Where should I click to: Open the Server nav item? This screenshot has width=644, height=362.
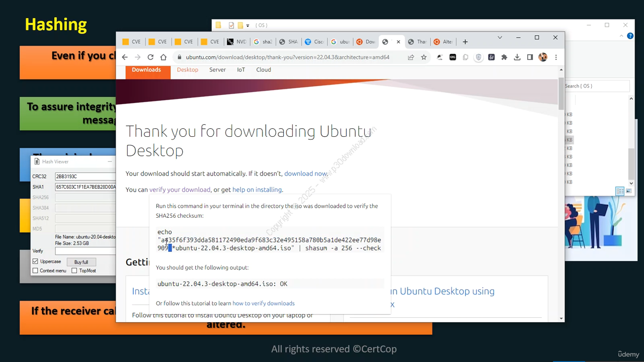tap(217, 70)
